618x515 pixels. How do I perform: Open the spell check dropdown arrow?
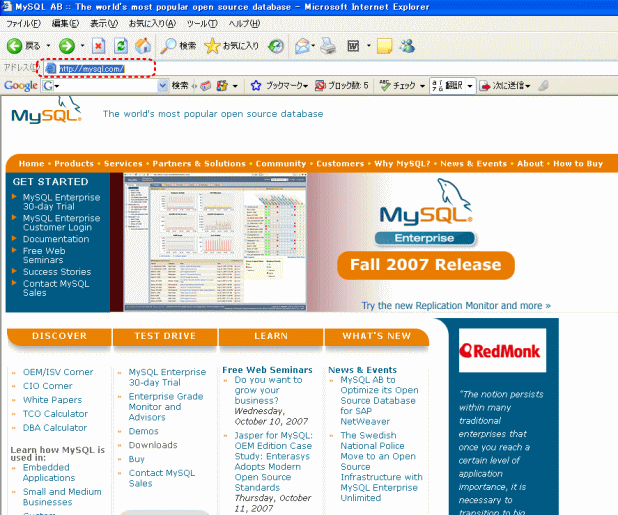tap(422, 86)
